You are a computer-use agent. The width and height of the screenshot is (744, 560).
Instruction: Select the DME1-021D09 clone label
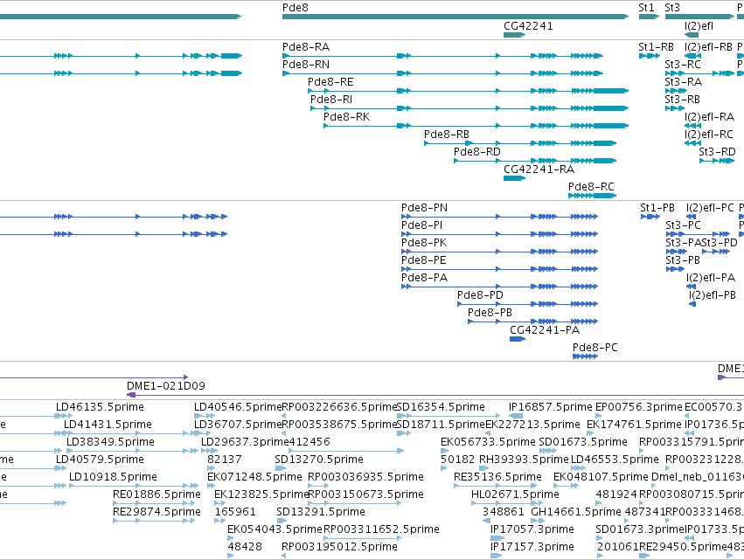tap(166, 386)
